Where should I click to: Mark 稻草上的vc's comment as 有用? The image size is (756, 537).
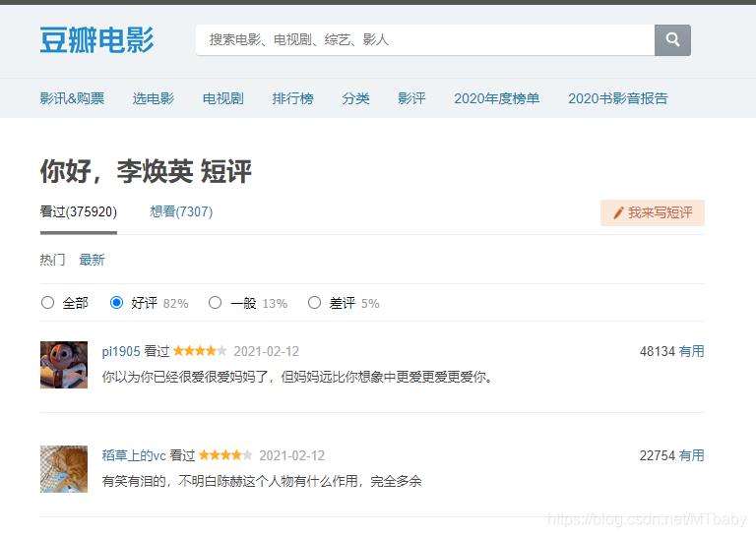point(691,455)
